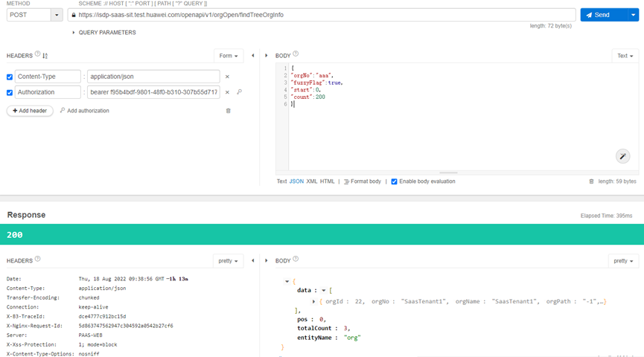Collapse request headers with the left arrow

[x=253, y=55]
